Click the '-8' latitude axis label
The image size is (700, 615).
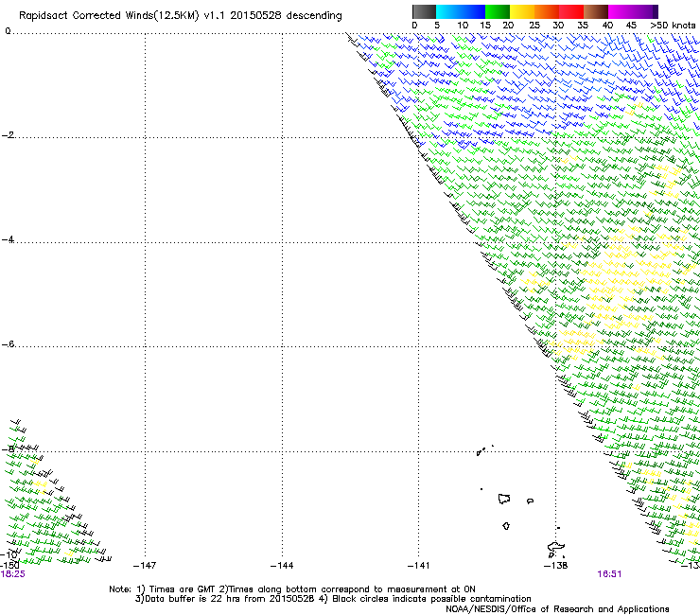point(8,449)
